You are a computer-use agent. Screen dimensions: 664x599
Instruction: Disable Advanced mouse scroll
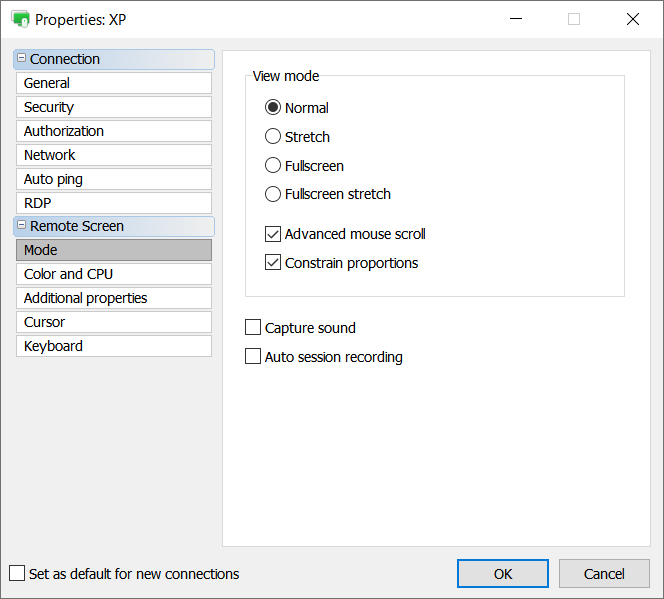click(x=273, y=234)
